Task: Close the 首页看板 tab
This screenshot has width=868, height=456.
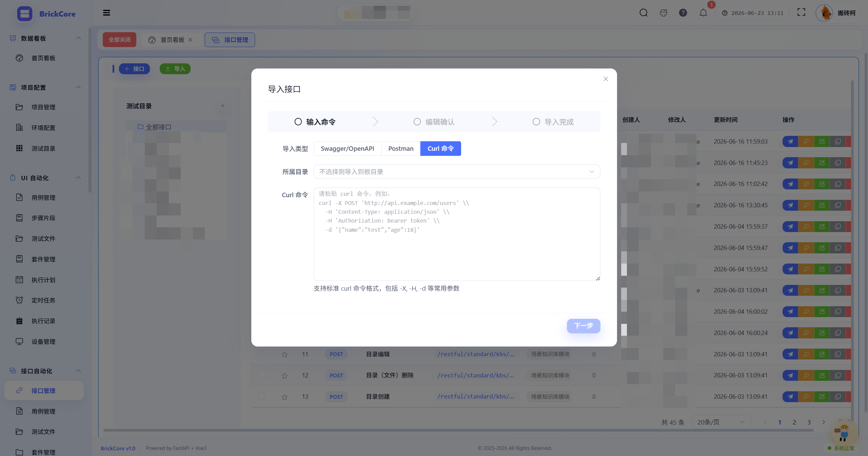Action: coord(191,40)
